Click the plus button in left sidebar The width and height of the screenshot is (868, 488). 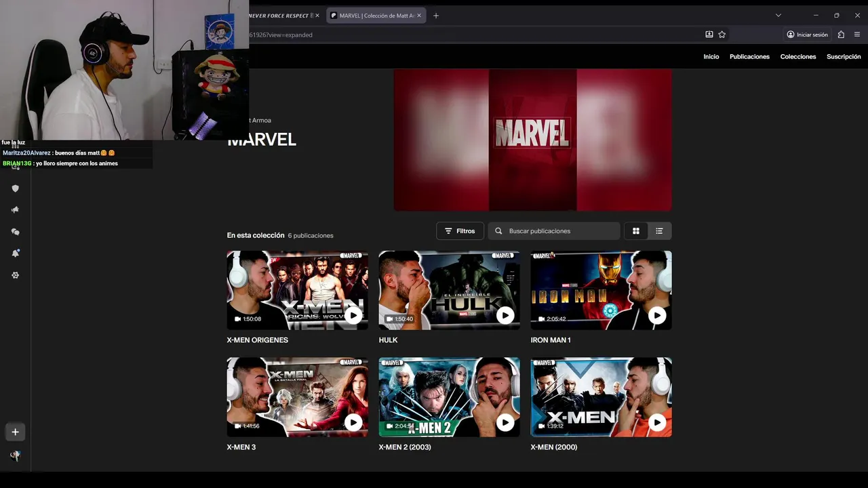(x=15, y=432)
